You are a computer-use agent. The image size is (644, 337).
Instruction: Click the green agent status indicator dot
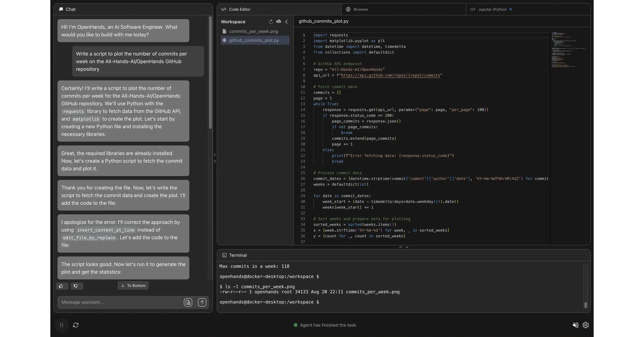pos(295,325)
